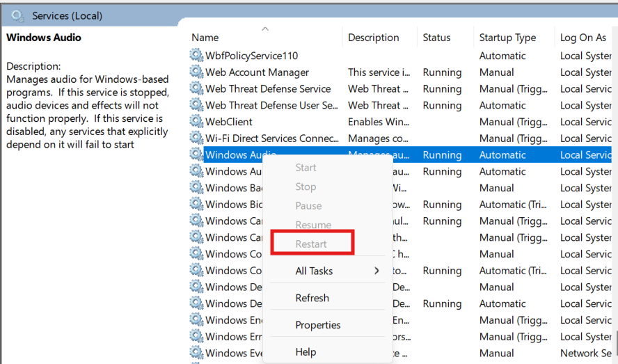Viewport: 618px width, 364px height.
Task: Click the Web Threat Defense Service gear icon
Action: 196,88
